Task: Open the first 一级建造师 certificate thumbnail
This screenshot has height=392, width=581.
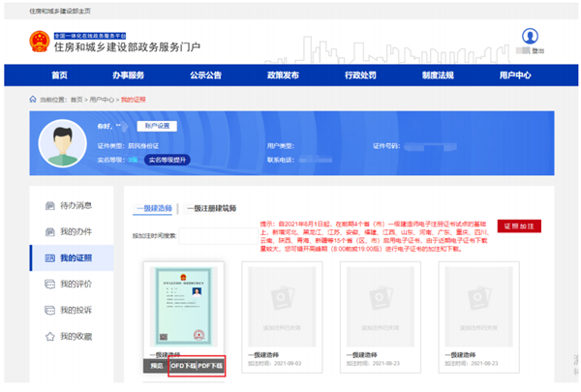Action: pyautogui.click(x=185, y=305)
